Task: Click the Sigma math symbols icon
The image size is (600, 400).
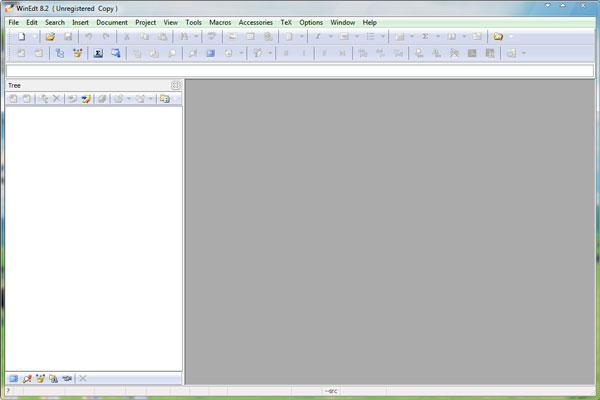Action: [425, 36]
